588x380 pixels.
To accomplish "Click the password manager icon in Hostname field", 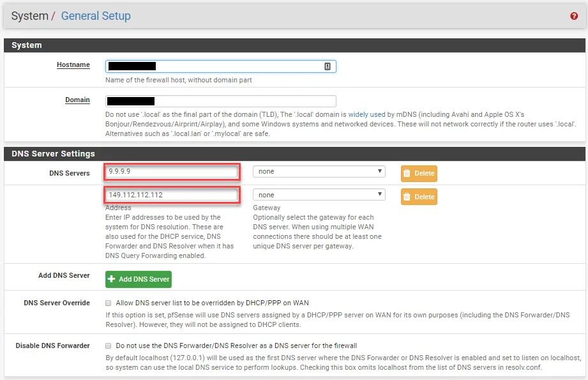I will click(x=328, y=66).
